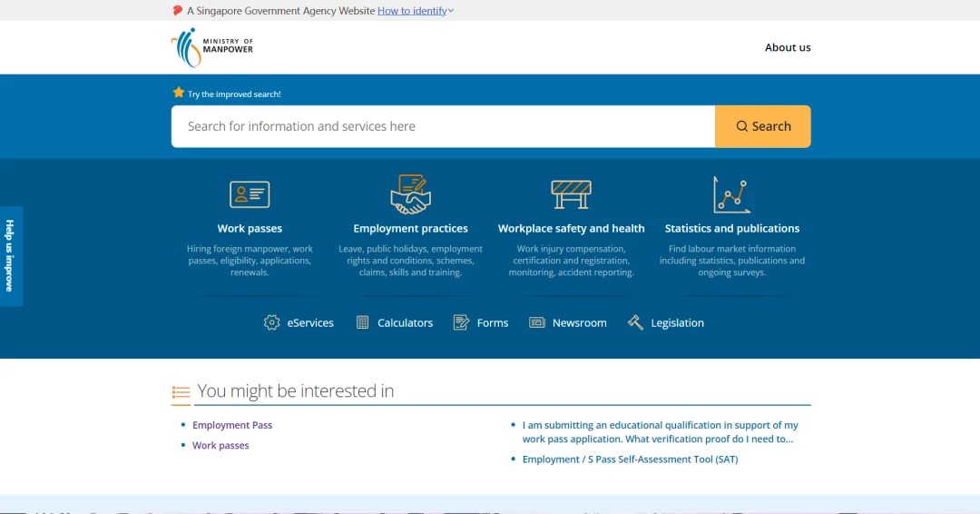Click the Forms pencil-paper icon
Viewport: 980px width, 514px height.
(x=461, y=322)
